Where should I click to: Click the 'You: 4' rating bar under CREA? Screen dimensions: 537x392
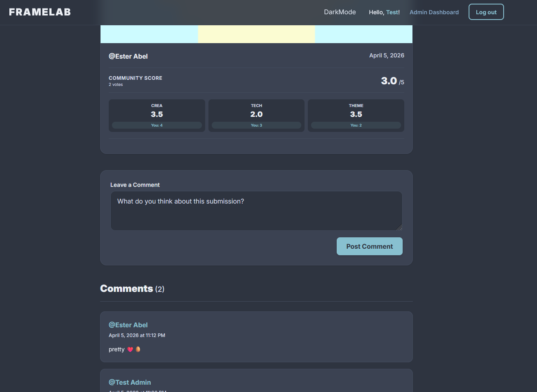pyautogui.click(x=157, y=125)
